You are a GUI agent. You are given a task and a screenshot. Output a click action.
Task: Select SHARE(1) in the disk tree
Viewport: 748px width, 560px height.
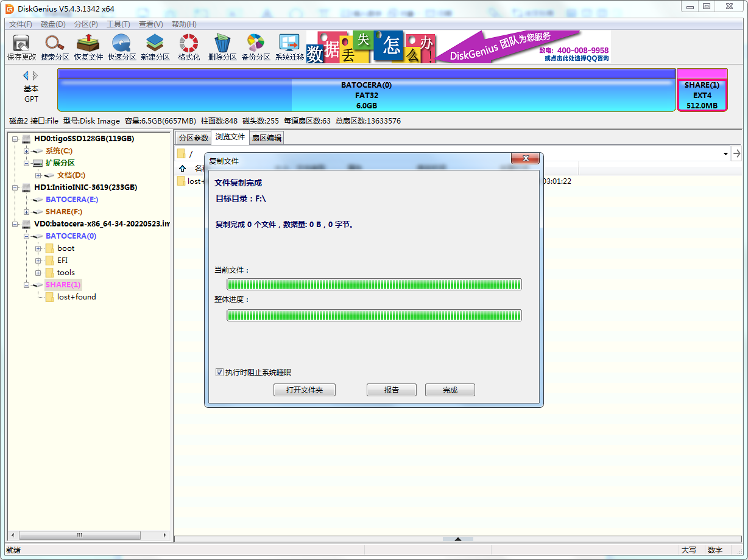(63, 285)
